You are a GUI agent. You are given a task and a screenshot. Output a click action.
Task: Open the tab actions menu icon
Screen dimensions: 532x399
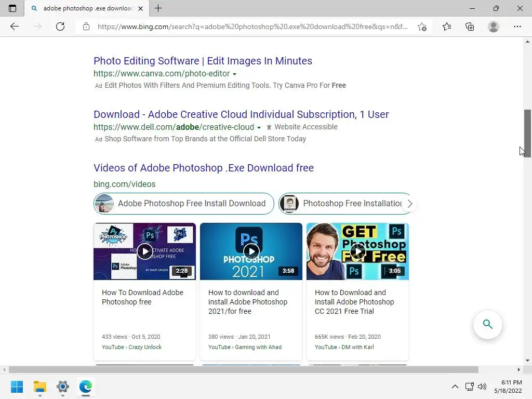click(x=12, y=8)
